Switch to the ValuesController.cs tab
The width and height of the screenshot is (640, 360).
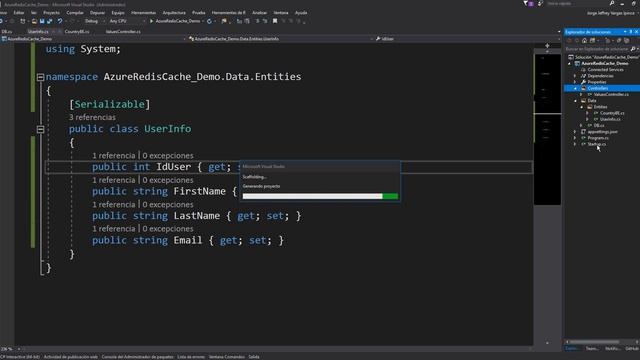pyautogui.click(x=123, y=31)
